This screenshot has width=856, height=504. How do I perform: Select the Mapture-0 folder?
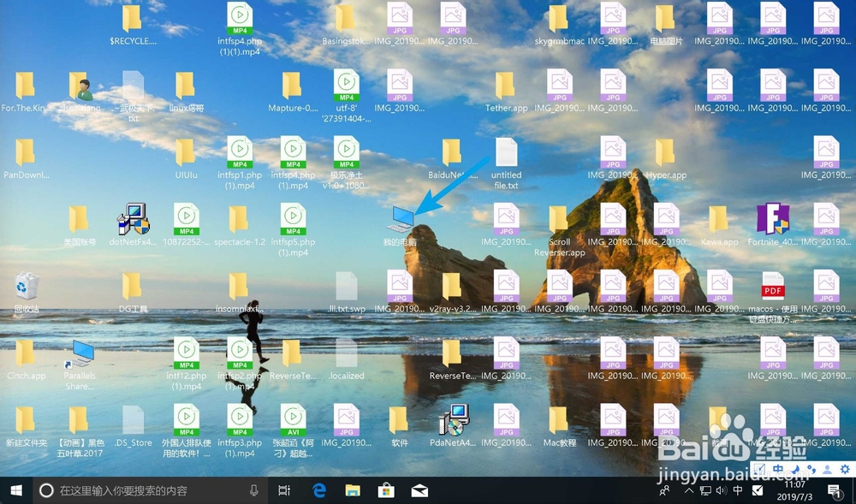293,92
